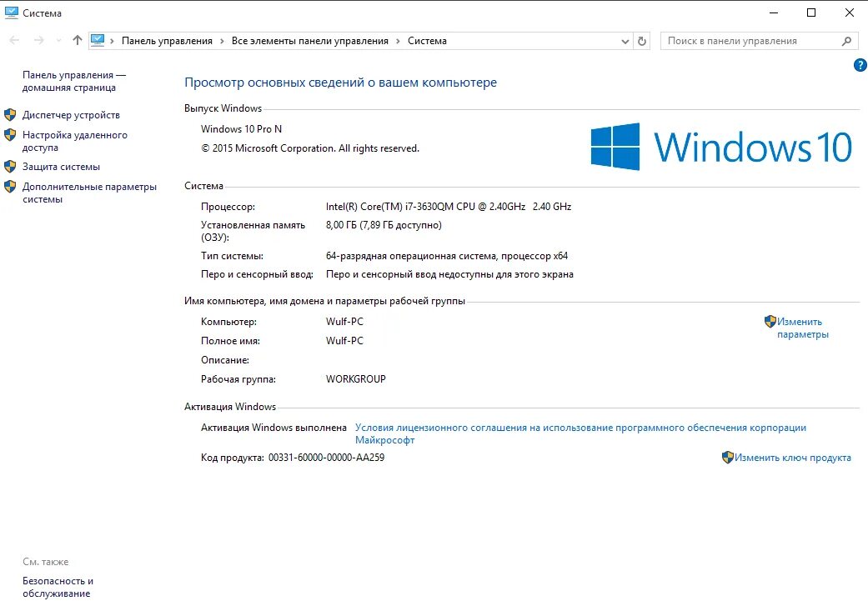Image resolution: width=868 pixels, height=616 pixels.
Task: Select the Wulf-PC value next to Компьютер
Action: [344, 322]
